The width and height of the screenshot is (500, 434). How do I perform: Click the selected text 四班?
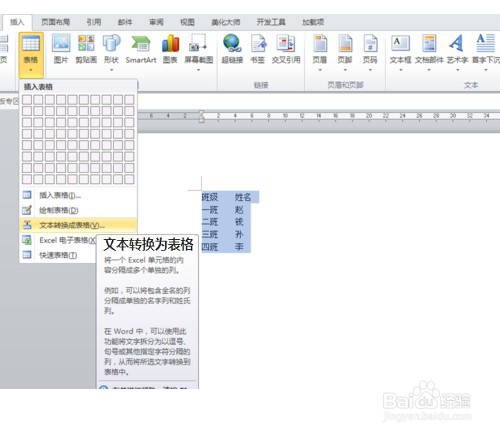tap(210, 247)
